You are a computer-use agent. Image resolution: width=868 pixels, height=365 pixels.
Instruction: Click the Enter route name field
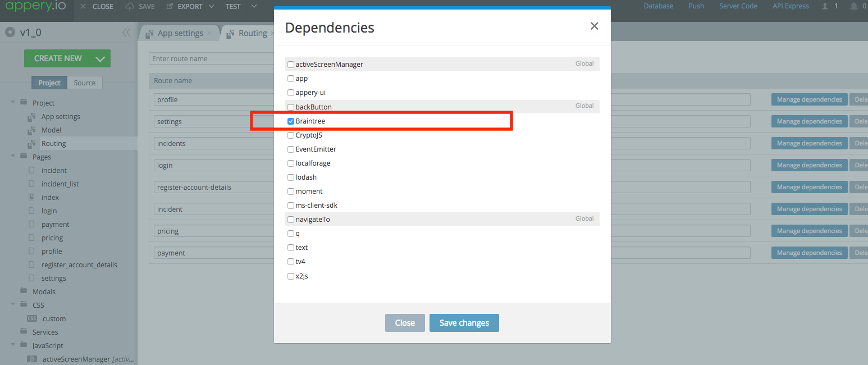pos(211,59)
